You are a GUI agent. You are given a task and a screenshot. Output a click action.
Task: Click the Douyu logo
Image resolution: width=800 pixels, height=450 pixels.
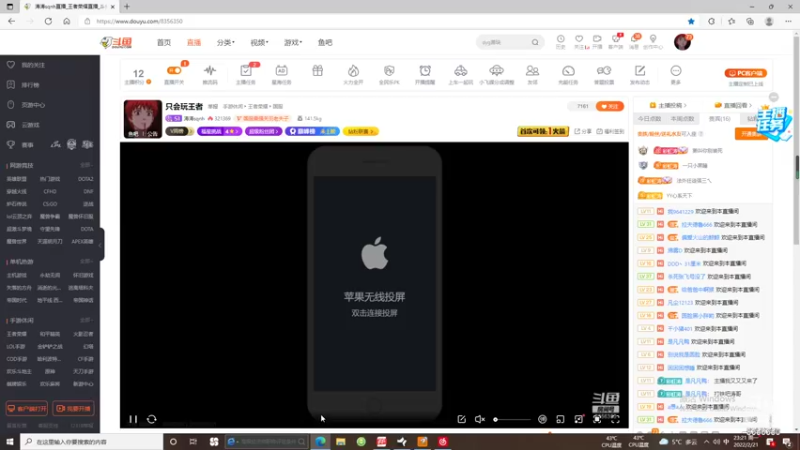click(116, 42)
